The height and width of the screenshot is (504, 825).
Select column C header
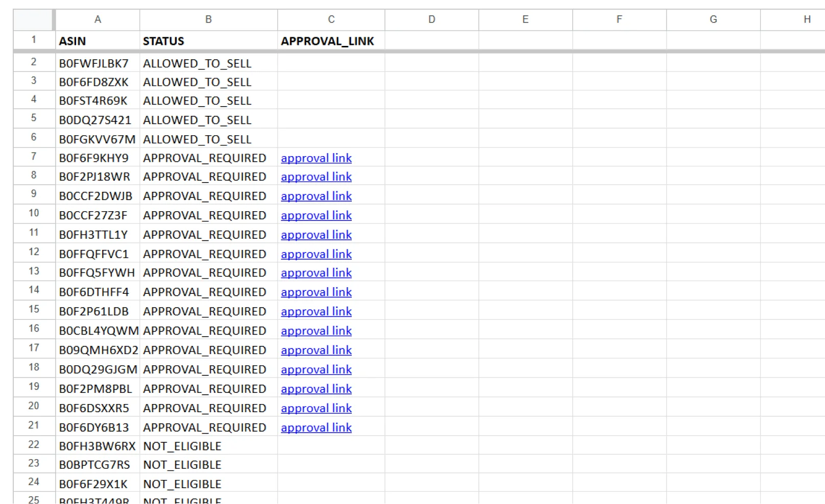[331, 20]
